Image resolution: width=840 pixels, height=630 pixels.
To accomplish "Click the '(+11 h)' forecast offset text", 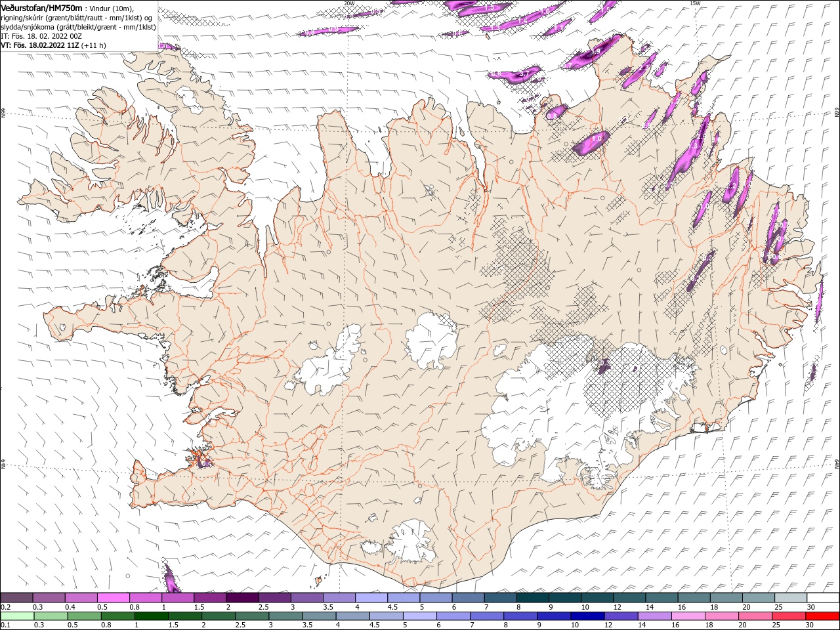I will click(x=94, y=45).
